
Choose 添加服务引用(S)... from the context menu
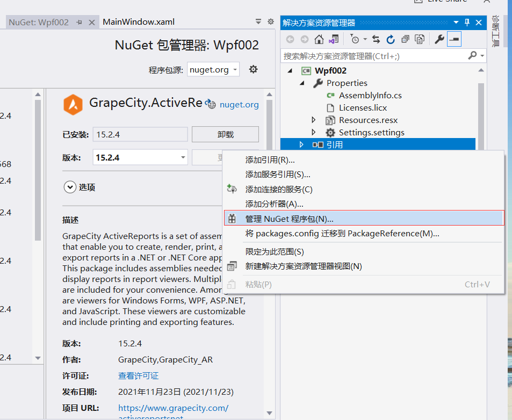364,175
